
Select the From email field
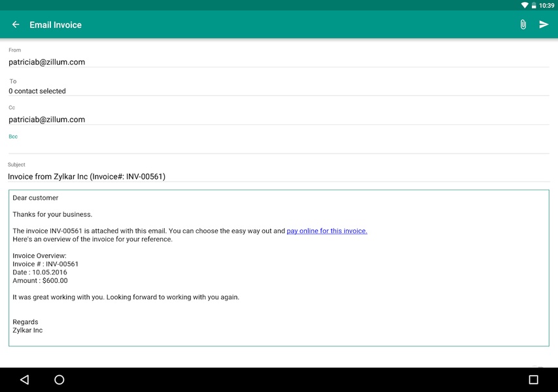[279, 62]
